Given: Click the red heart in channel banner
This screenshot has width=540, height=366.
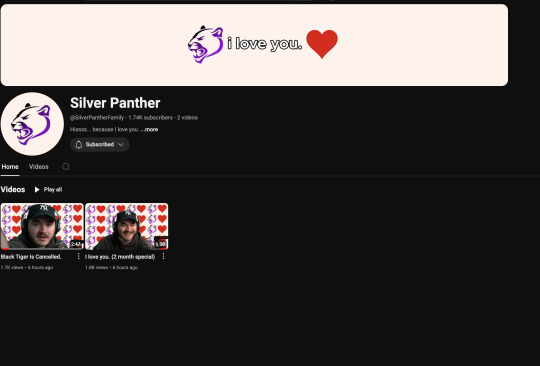Looking at the screenshot, I should tap(322, 44).
